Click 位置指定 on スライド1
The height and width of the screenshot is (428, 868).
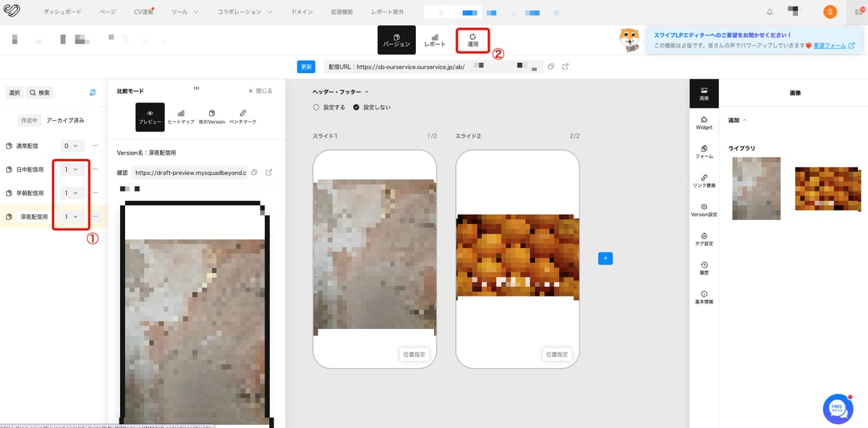pos(414,354)
